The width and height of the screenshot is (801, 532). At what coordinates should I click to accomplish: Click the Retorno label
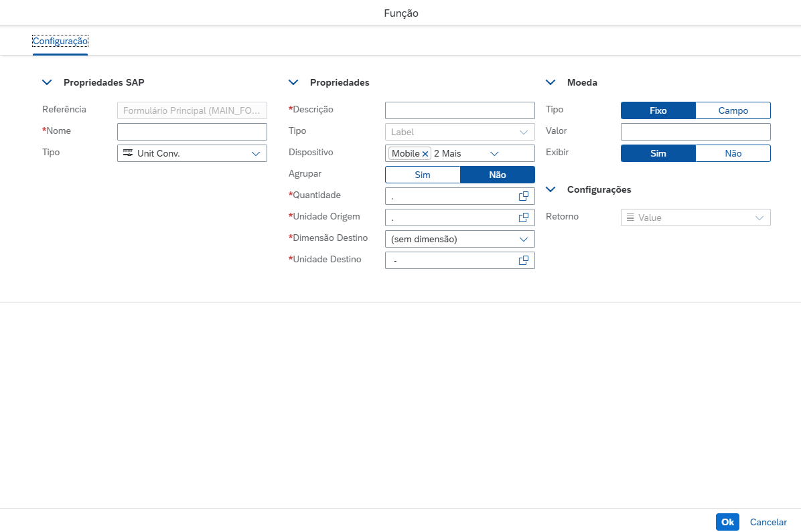click(x=562, y=216)
